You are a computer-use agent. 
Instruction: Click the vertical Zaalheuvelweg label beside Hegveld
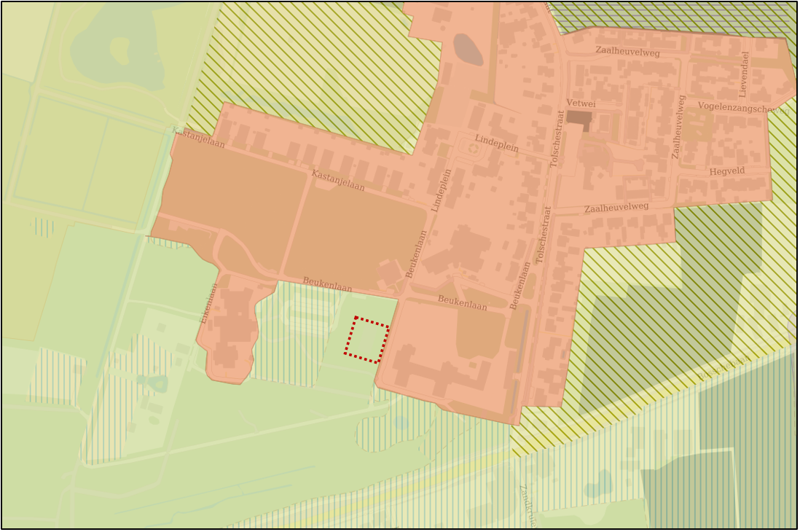click(x=679, y=127)
